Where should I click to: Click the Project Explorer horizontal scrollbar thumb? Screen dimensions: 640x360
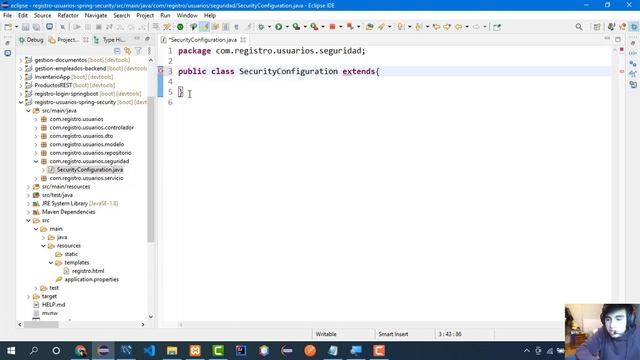(41, 324)
